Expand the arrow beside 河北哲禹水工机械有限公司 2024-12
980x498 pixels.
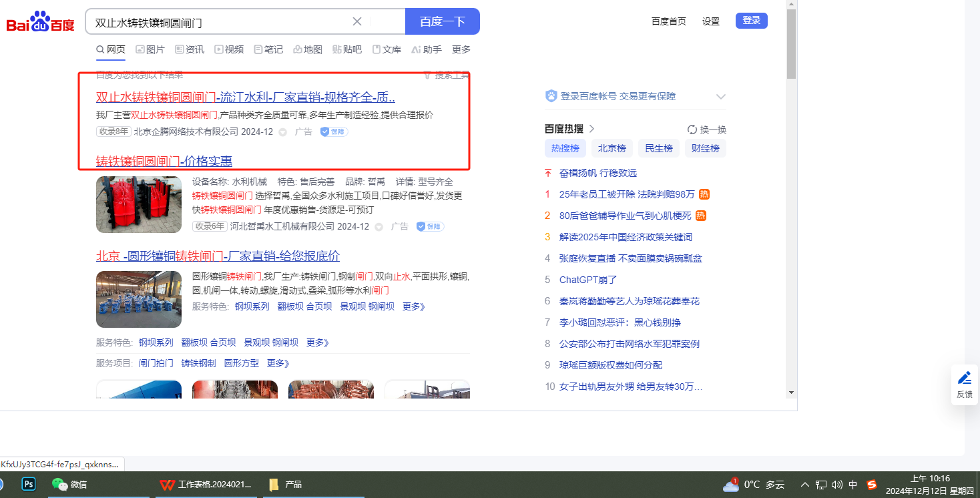click(379, 227)
